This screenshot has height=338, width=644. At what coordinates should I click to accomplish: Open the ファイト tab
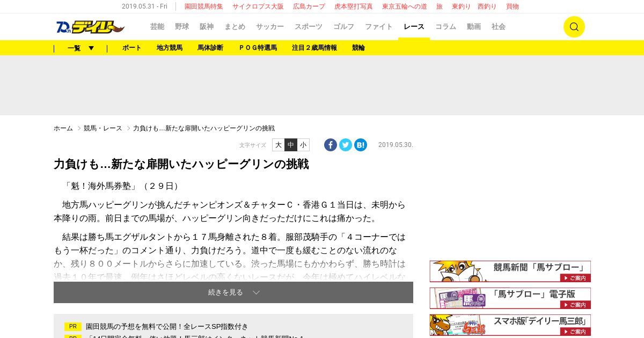click(379, 27)
